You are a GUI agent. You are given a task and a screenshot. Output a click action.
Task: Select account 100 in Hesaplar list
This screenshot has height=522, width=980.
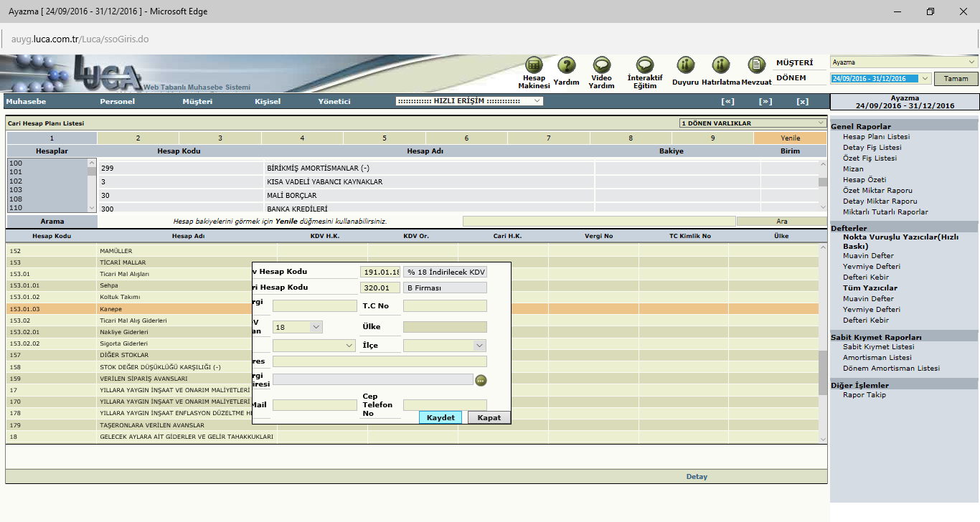pyautogui.click(x=16, y=163)
